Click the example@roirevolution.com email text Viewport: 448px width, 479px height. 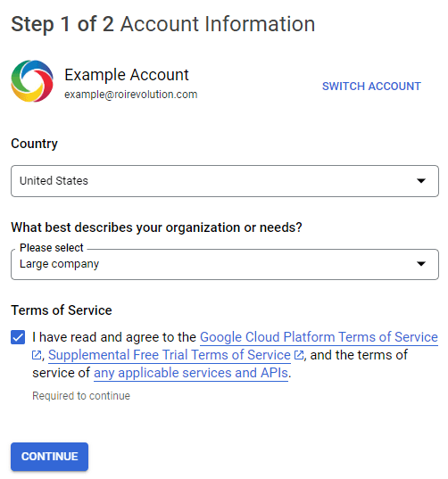[131, 95]
